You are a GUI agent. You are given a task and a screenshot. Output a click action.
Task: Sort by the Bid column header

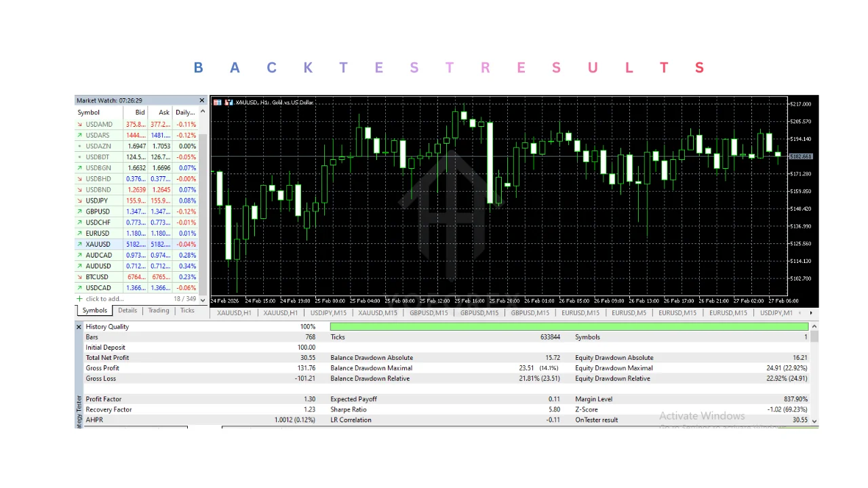tap(140, 113)
